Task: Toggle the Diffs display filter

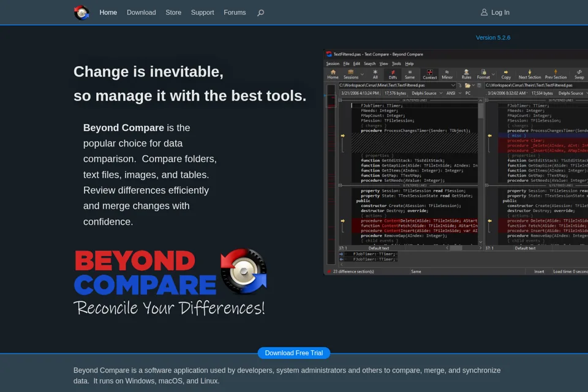Action: (393, 74)
